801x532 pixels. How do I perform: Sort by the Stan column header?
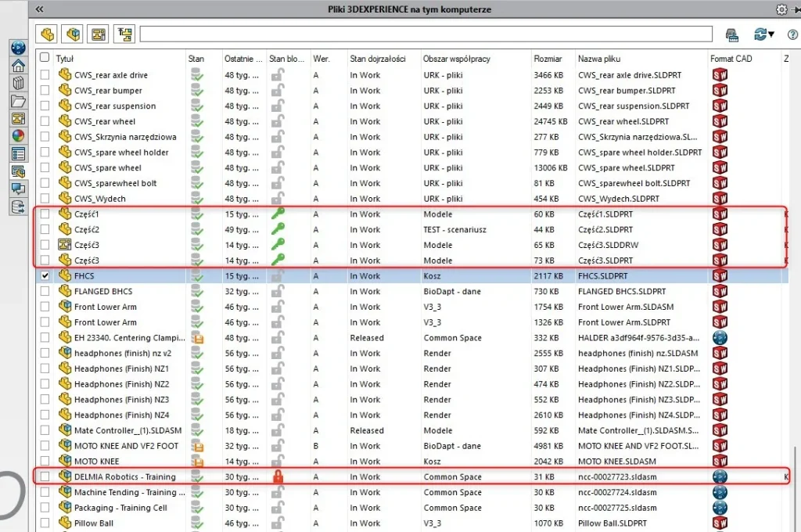coord(196,59)
